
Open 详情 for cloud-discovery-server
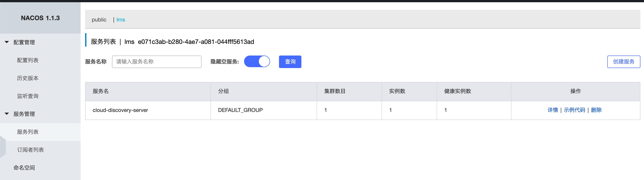(552, 110)
